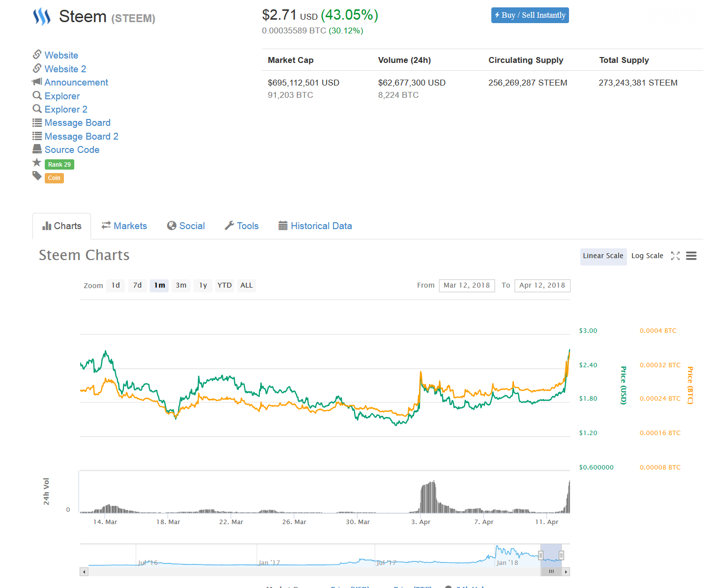Screen dimensions: 720x588
Task: Click the 3. Apr date label
Action: click(x=421, y=522)
